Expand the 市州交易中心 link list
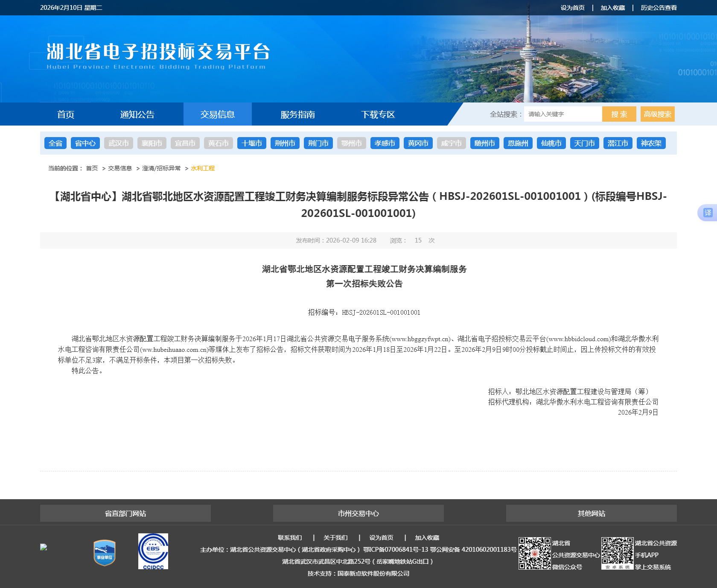 [x=358, y=513]
